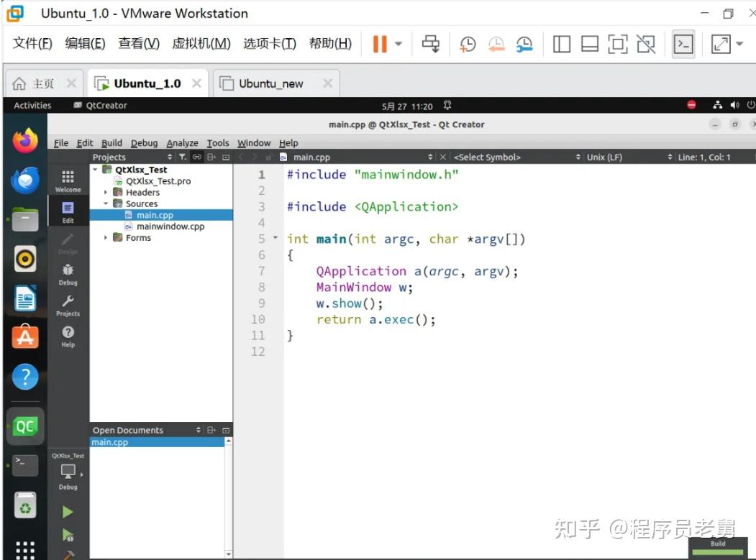This screenshot has width=756, height=560.
Task: Open Ubuntu Software from the dock
Action: 25,336
